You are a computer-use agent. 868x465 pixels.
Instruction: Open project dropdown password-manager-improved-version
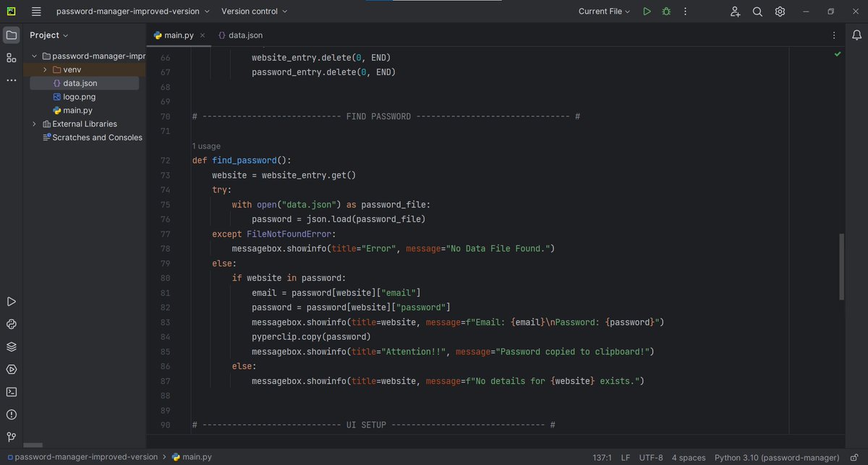133,12
